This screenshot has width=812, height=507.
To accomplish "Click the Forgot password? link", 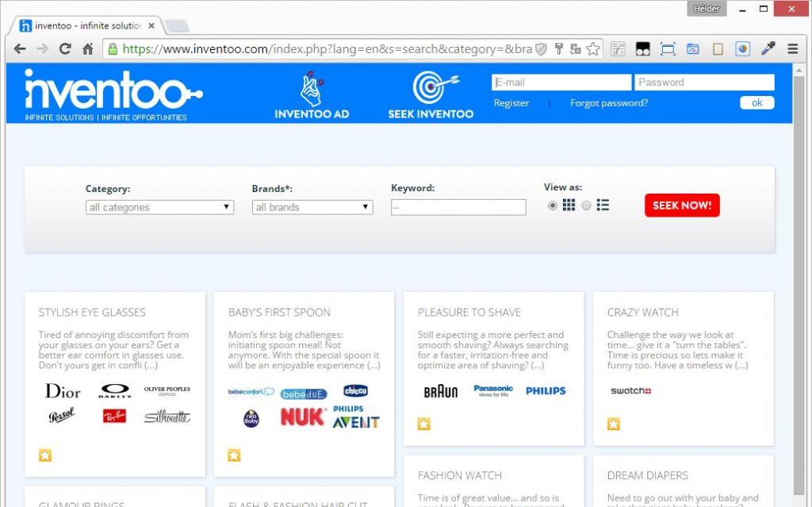I will click(x=609, y=103).
